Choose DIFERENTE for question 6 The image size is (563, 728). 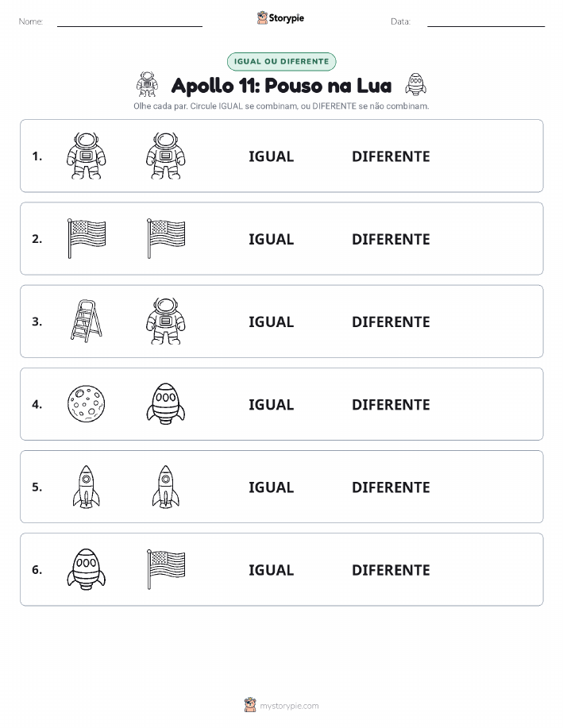[391, 570]
